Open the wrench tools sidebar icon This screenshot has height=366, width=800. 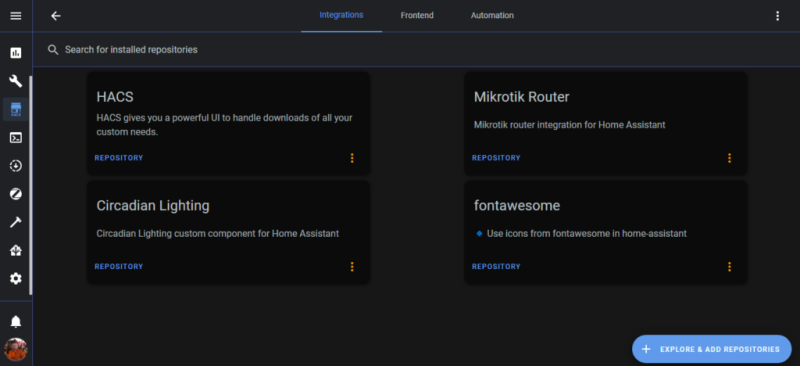(16, 81)
